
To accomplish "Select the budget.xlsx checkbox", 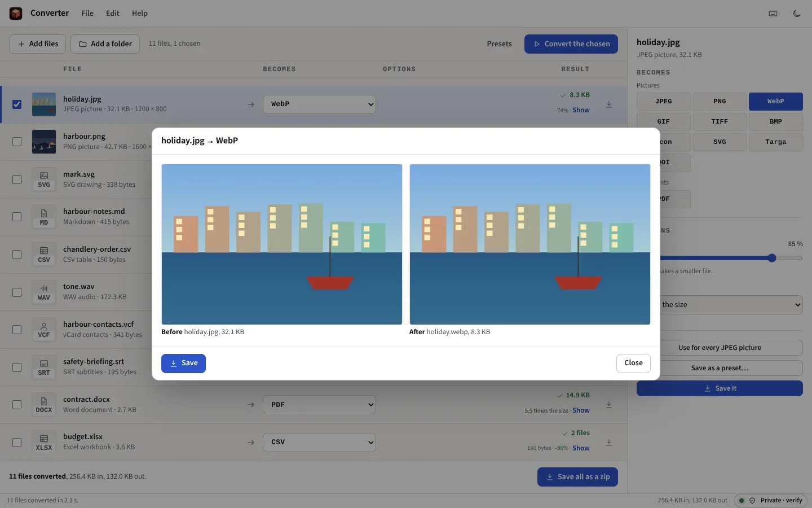I will (x=17, y=443).
